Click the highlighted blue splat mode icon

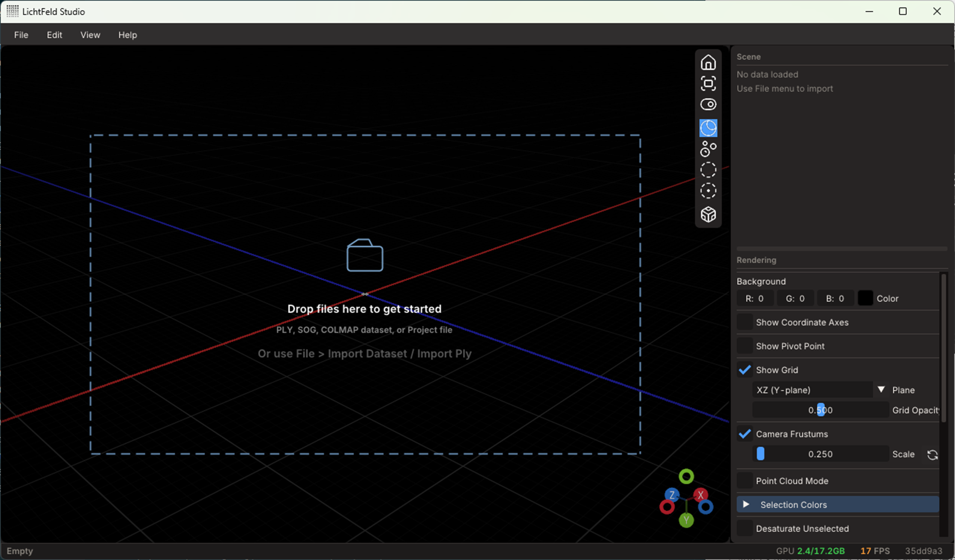(x=708, y=128)
